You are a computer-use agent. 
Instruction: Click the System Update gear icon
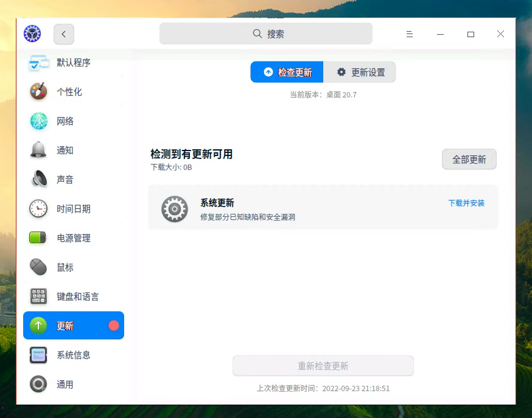(x=175, y=209)
